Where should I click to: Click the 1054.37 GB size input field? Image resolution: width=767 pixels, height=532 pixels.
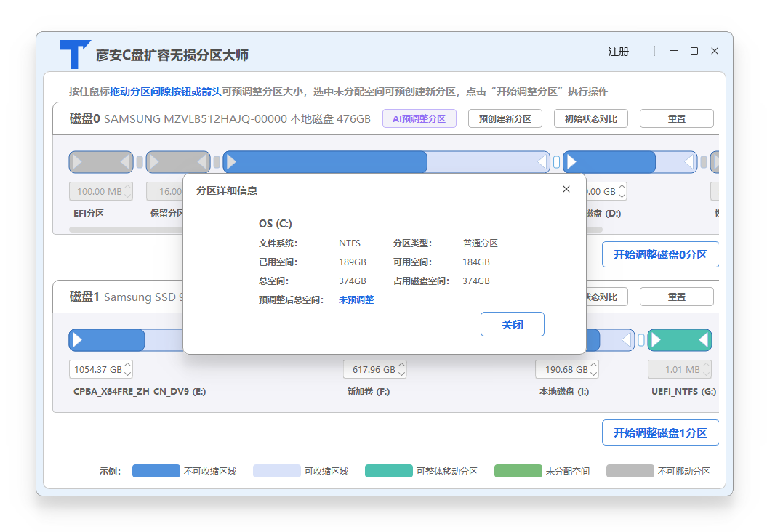click(x=101, y=370)
